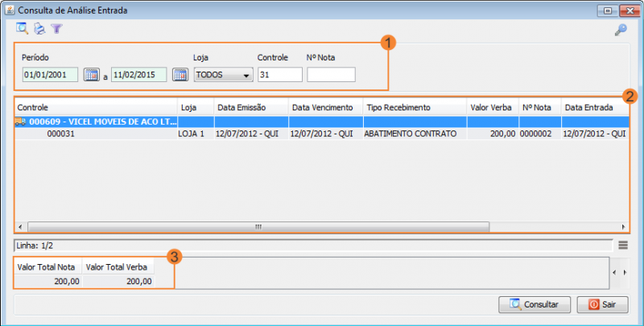Click the right scroll arrow of totals panel
Screen dimensions: 644x326
pyautogui.click(x=625, y=273)
